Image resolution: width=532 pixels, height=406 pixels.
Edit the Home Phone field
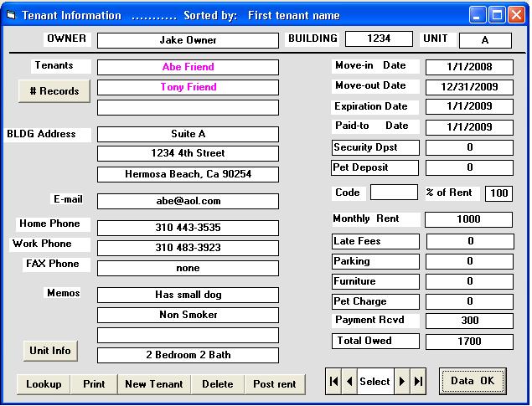click(x=188, y=228)
